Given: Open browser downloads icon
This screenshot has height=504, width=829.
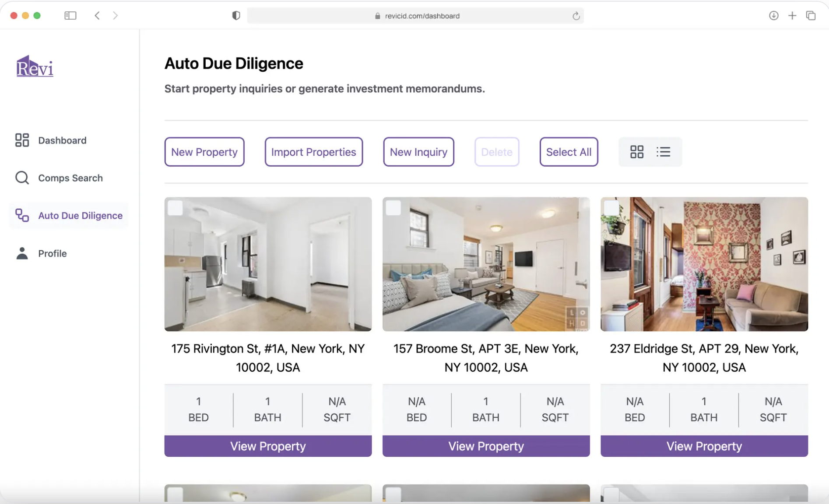Looking at the screenshot, I should [773, 16].
